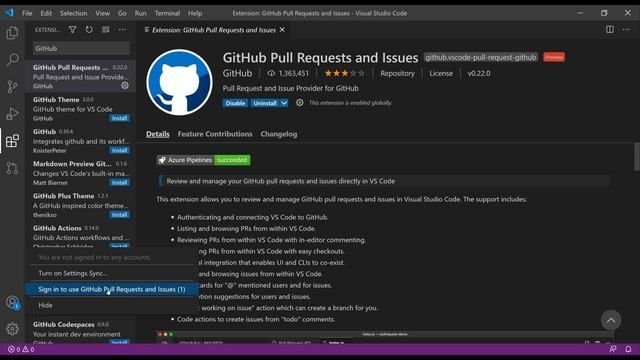The height and width of the screenshot is (360, 640).
Task: Open the Run and Debug view
Action: tap(12, 113)
